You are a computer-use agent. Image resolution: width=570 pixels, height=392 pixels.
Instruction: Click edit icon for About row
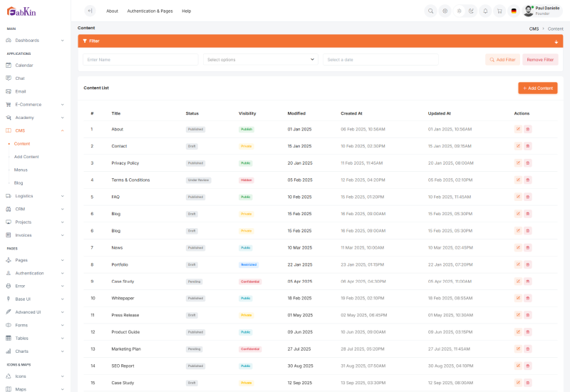tap(518, 129)
